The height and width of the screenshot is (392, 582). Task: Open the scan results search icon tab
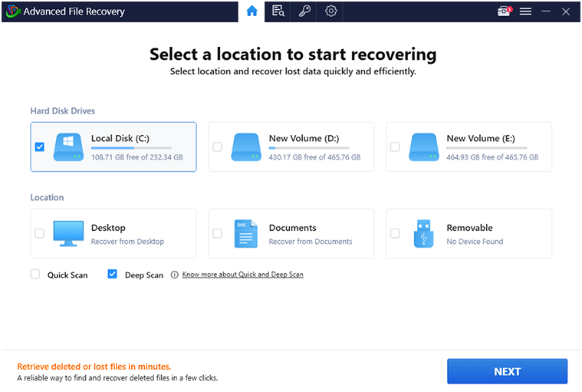[278, 12]
